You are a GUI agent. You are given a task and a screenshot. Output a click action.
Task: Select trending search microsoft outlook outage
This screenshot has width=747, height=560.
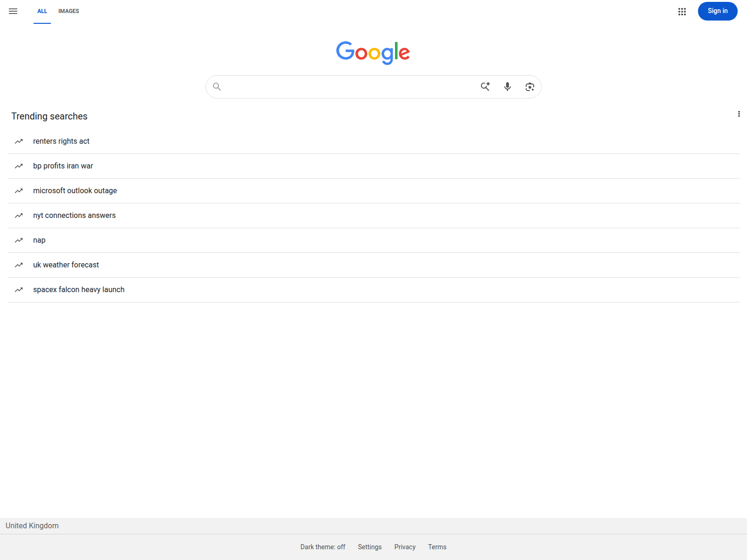click(x=373, y=191)
